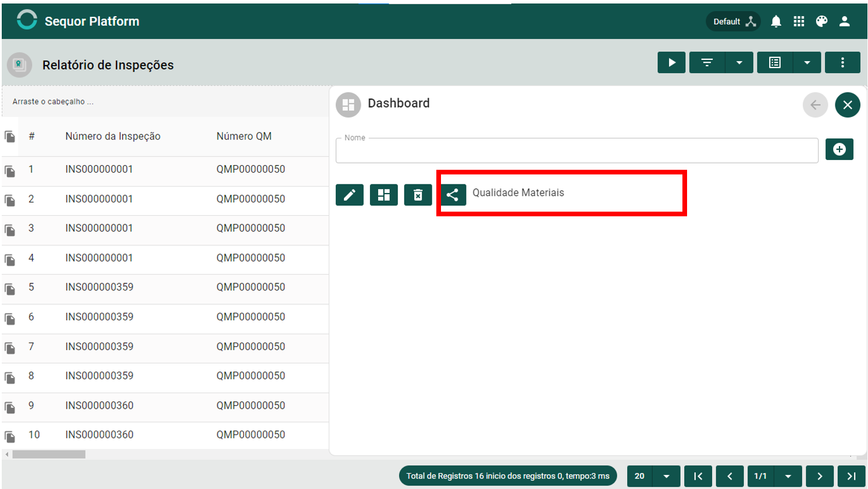This screenshot has height=489, width=868.
Task: Click the copy icon in the header row
Action: [10, 137]
